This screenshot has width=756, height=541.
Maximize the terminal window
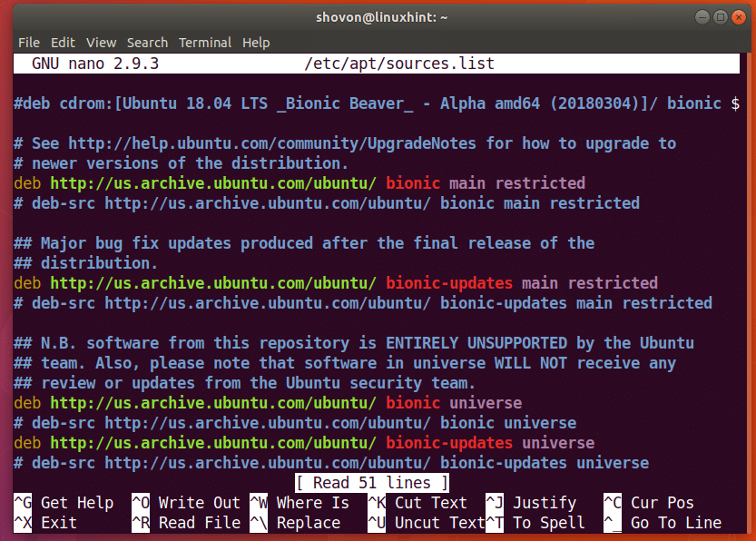(721, 17)
